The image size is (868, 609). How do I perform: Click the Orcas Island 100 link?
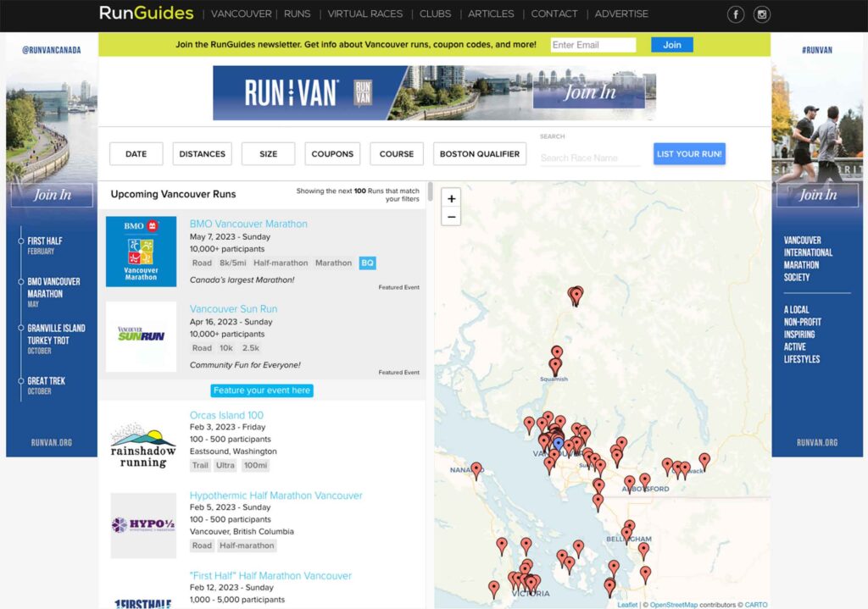pyautogui.click(x=226, y=415)
